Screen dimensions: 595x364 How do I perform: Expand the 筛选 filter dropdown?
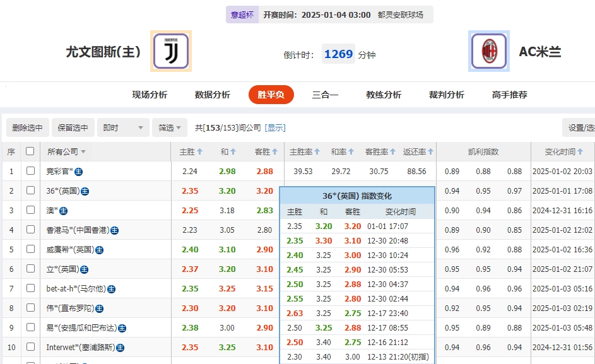(x=168, y=127)
